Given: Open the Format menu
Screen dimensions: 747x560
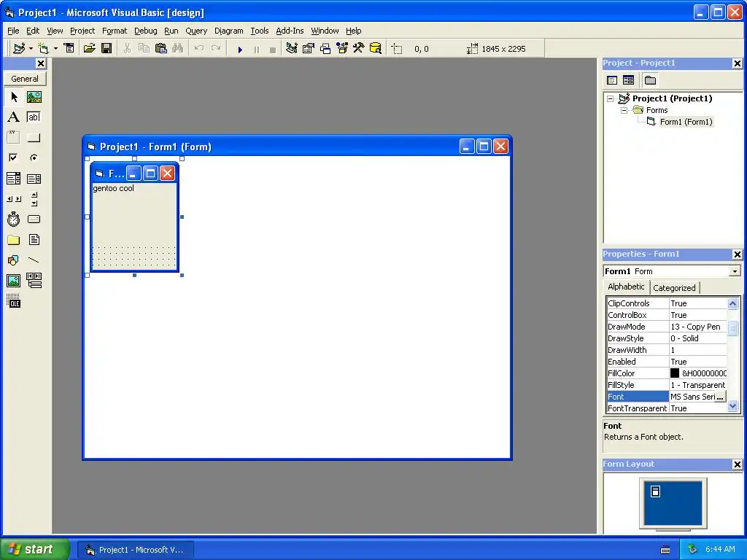Looking at the screenshot, I should (115, 31).
